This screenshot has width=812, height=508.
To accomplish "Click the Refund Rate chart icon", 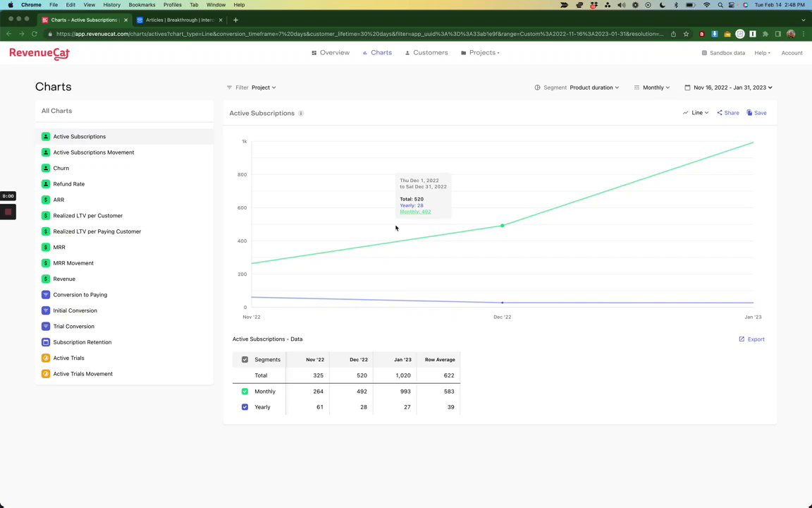I will [46, 184].
